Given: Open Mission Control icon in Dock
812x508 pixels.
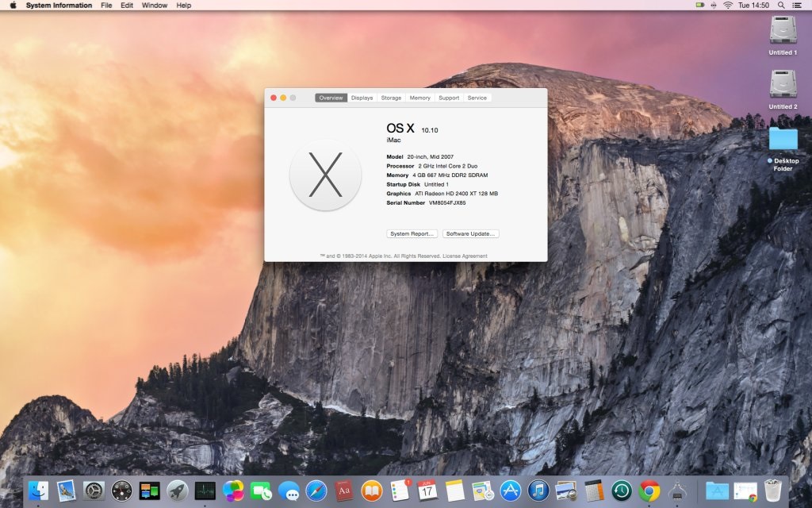Looking at the screenshot, I should (150, 491).
